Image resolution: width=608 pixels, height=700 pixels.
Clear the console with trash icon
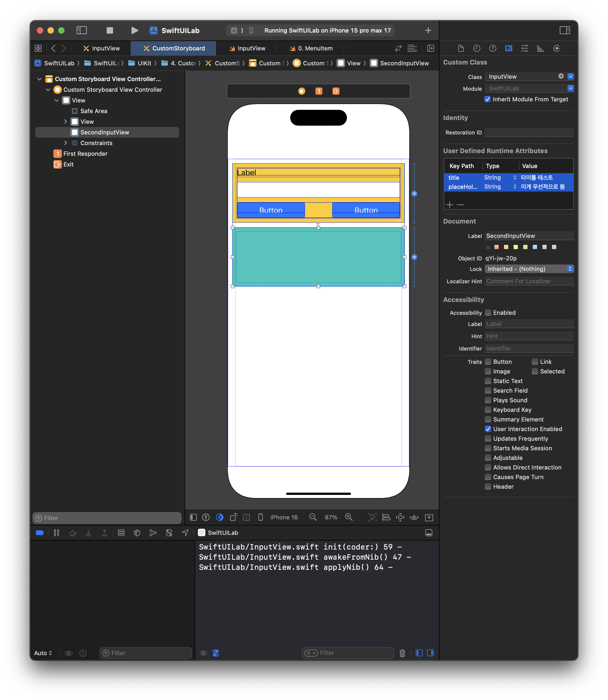[402, 653]
